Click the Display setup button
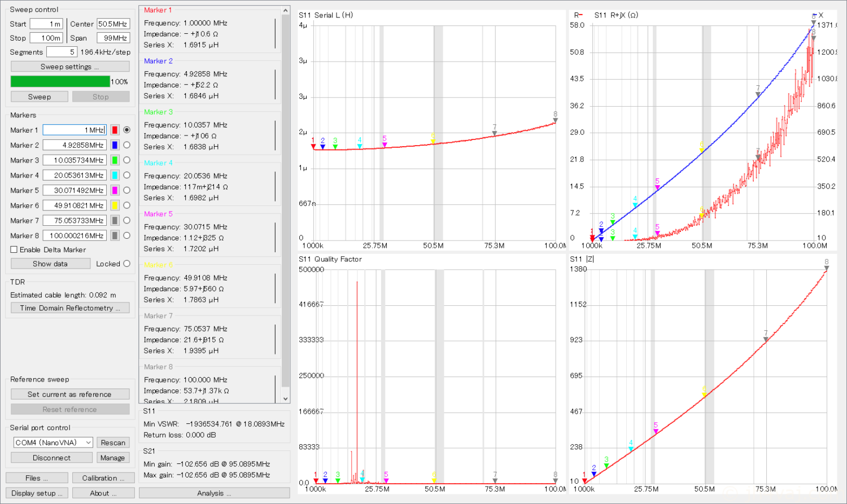This screenshot has width=847, height=504. pos(37,493)
